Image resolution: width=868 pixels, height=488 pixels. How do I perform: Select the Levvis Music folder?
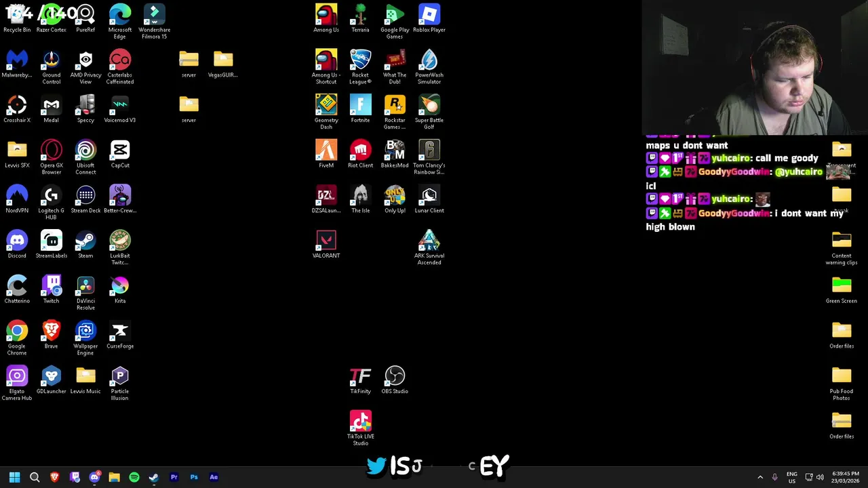(x=85, y=381)
